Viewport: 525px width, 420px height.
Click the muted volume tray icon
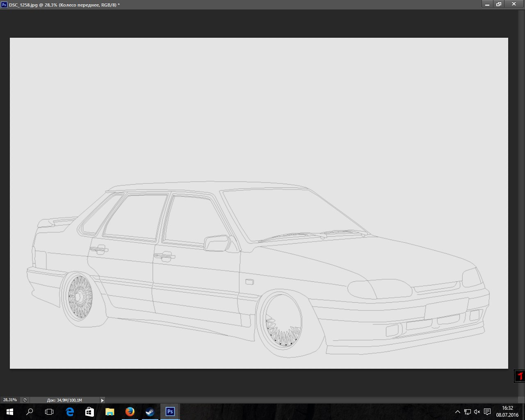[477, 412]
